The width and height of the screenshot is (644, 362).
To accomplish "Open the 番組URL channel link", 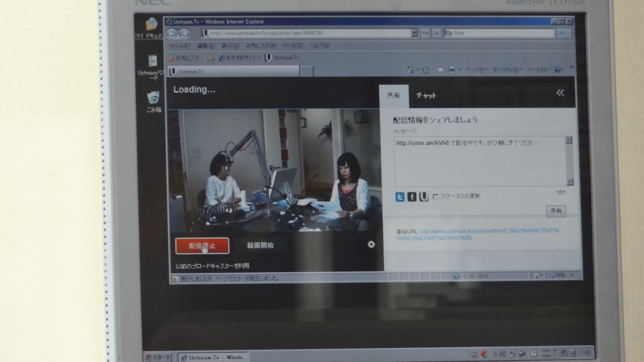I will coord(490,234).
